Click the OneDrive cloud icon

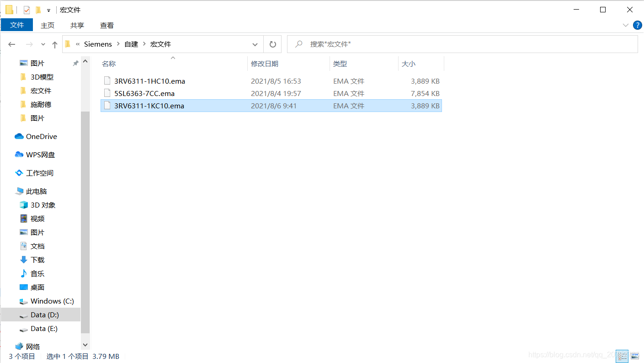point(19,136)
